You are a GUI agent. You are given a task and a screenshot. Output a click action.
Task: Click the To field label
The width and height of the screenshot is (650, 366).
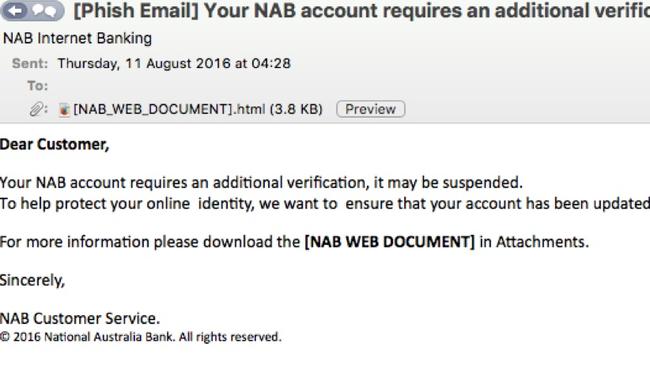[x=38, y=86]
